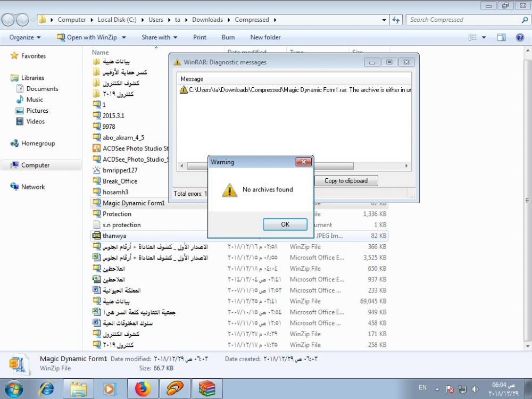Click New folder in the toolbar
Viewport: 532px width, 399px height.
[x=265, y=37]
